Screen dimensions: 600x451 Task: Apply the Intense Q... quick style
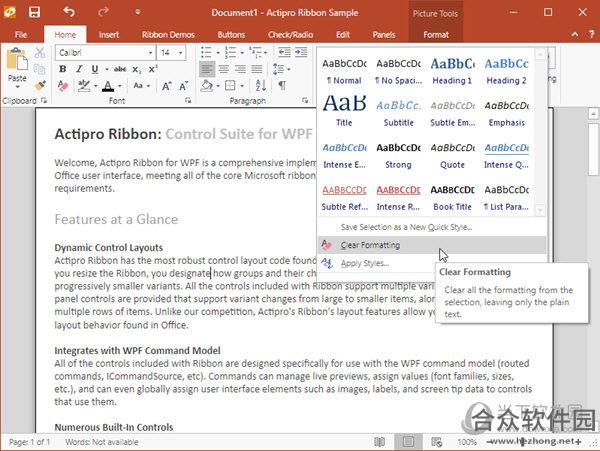tap(506, 156)
